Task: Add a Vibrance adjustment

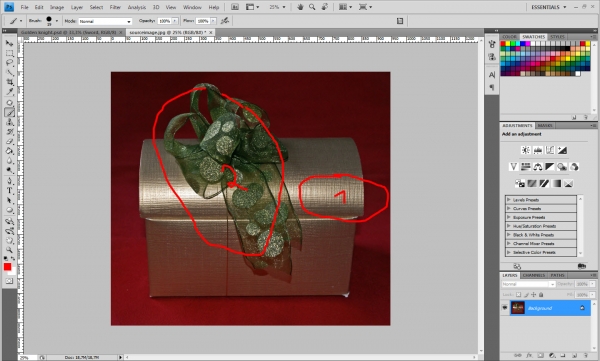Action: [x=514, y=167]
